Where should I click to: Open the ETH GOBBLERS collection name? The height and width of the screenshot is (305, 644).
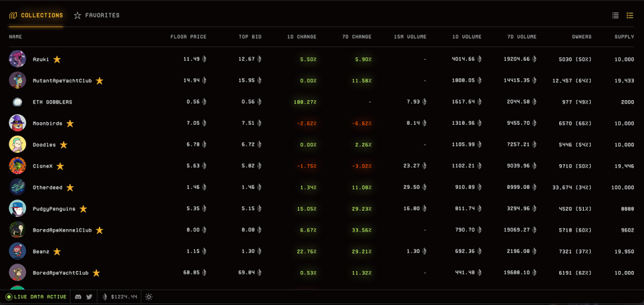tap(52, 102)
